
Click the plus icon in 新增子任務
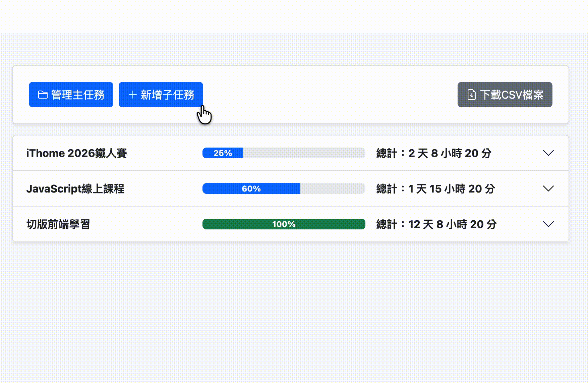tap(132, 95)
